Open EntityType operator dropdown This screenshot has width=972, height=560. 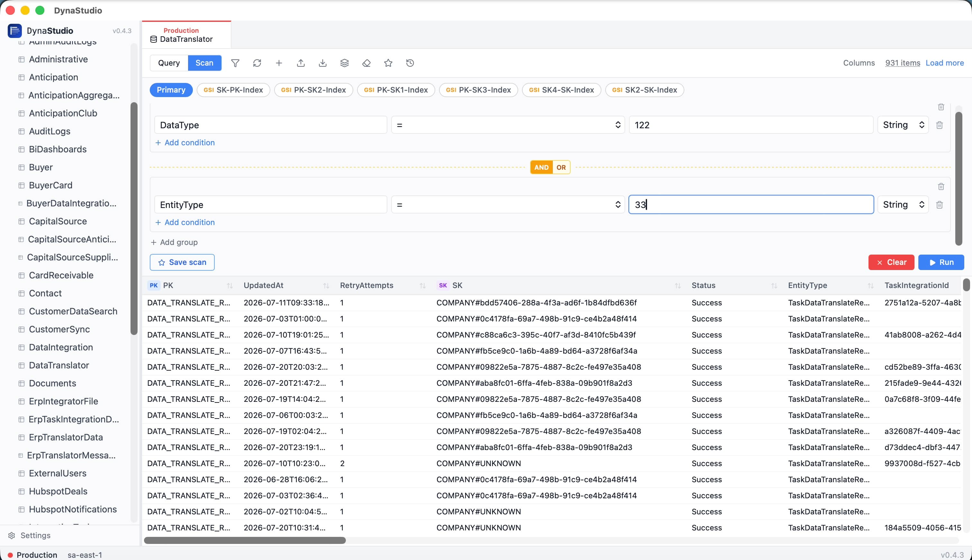pos(508,204)
